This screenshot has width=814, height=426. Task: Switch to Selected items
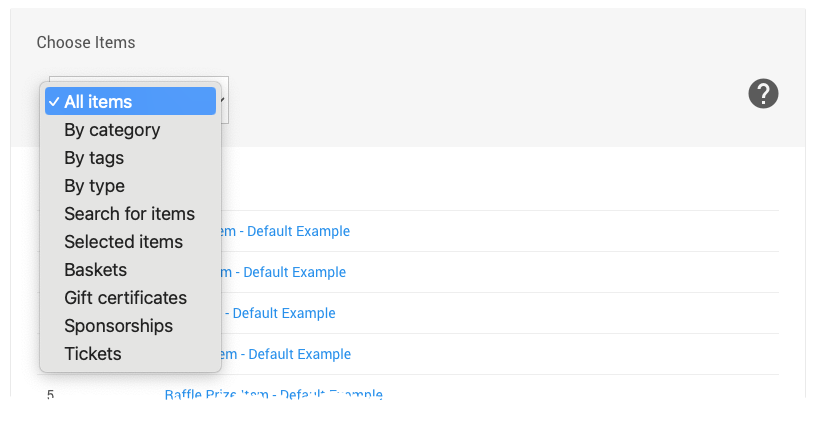point(123,242)
